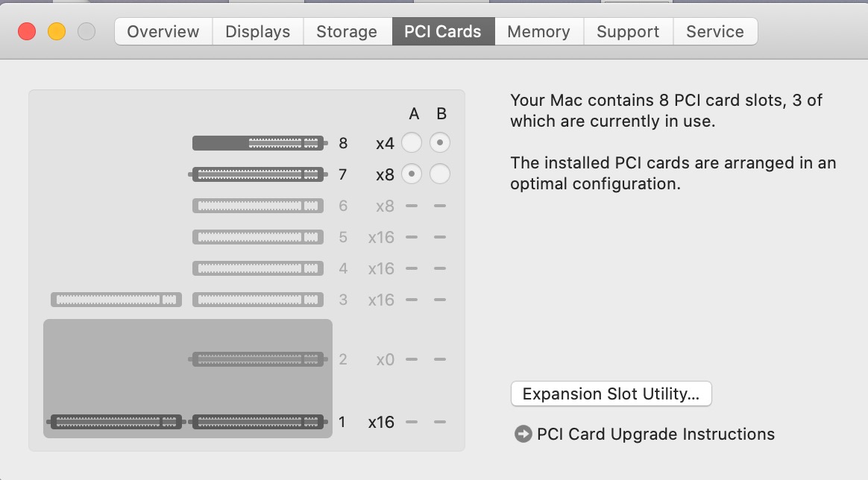Switch to the Overview tab
This screenshot has height=480, width=868.
click(x=163, y=31)
